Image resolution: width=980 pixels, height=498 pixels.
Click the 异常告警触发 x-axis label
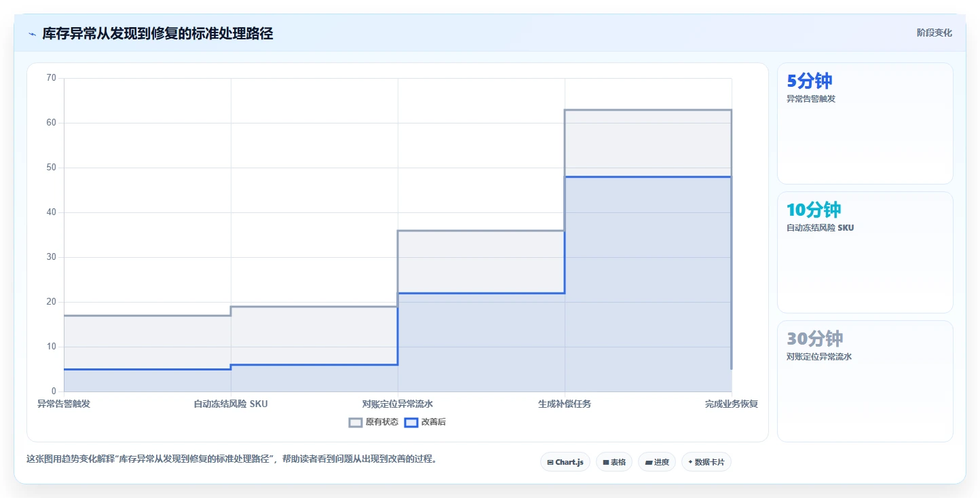pyautogui.click(x=64, y=404)
